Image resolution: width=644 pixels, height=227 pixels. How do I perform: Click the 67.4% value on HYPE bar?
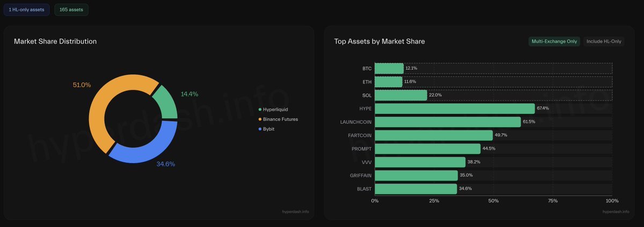(543, 108)
